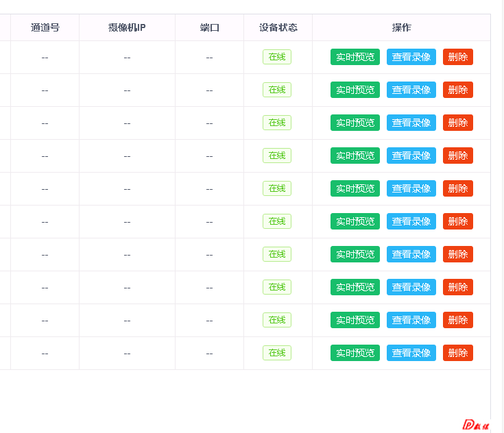Viewport: 504px width, 433px height.
Task: Click 实时预览 in the last table row
Action: pyautogui.click(x=355, y=353)
